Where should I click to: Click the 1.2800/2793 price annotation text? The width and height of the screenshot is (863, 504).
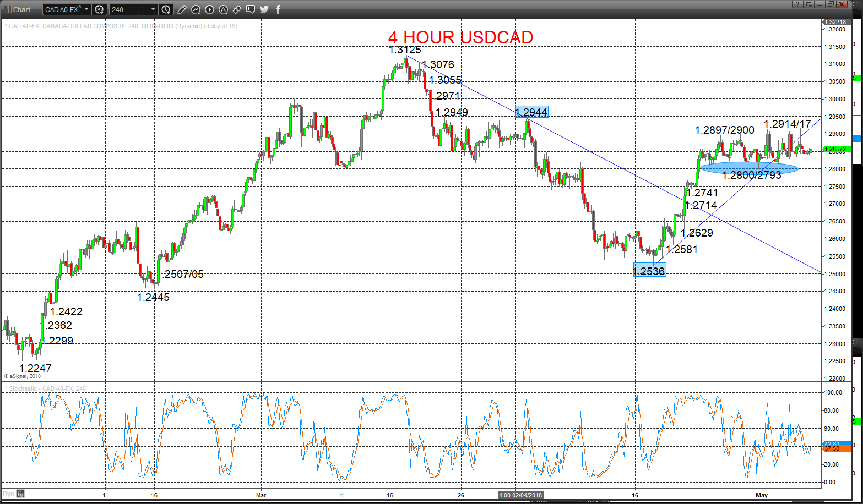752,176
